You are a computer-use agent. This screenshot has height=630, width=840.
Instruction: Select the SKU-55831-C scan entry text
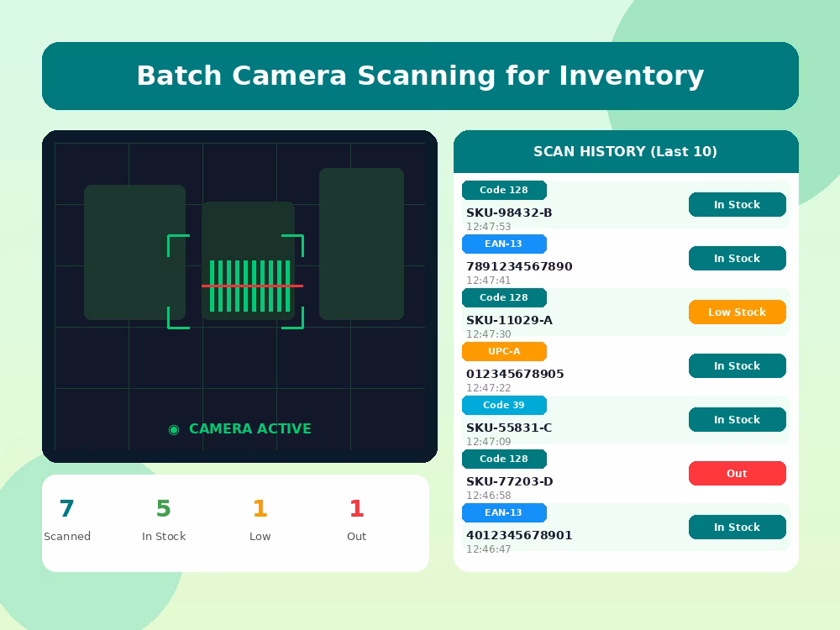pos(509,428)
